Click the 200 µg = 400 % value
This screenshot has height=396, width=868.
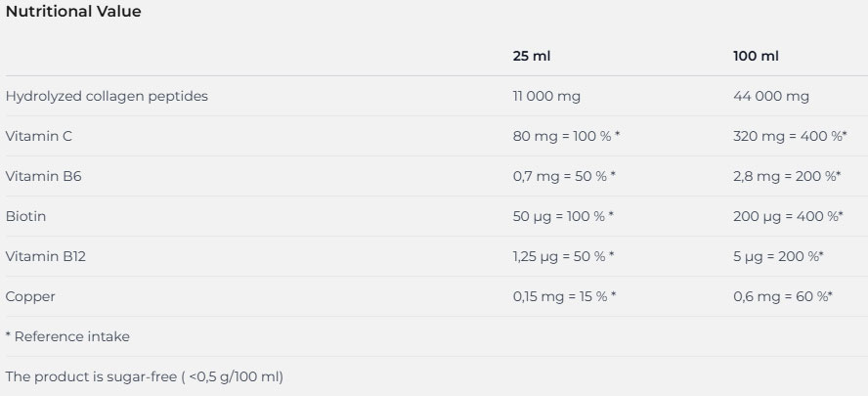pos(788,216)
